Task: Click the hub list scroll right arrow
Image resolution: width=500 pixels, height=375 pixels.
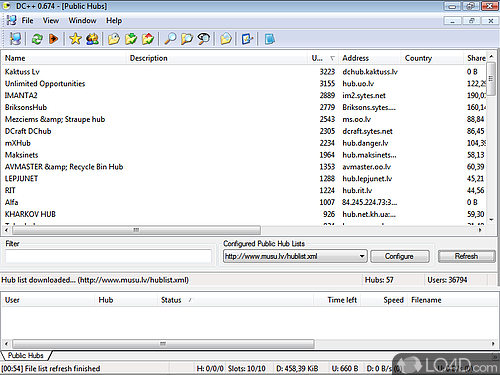Action: 480,230
